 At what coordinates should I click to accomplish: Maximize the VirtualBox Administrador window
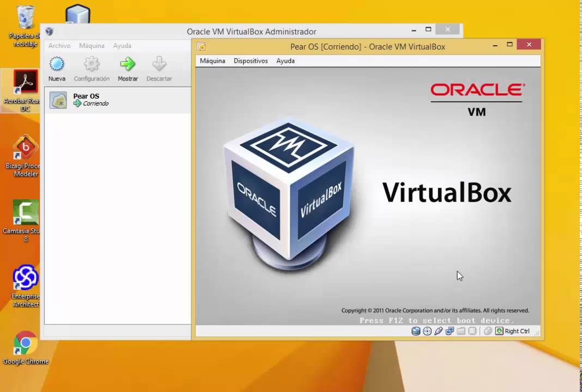[428, 29]
